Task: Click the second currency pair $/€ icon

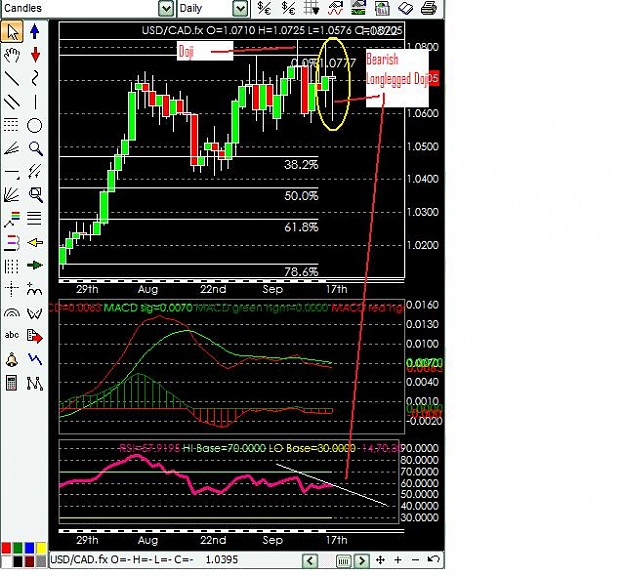Action: [x=288, y=8]
